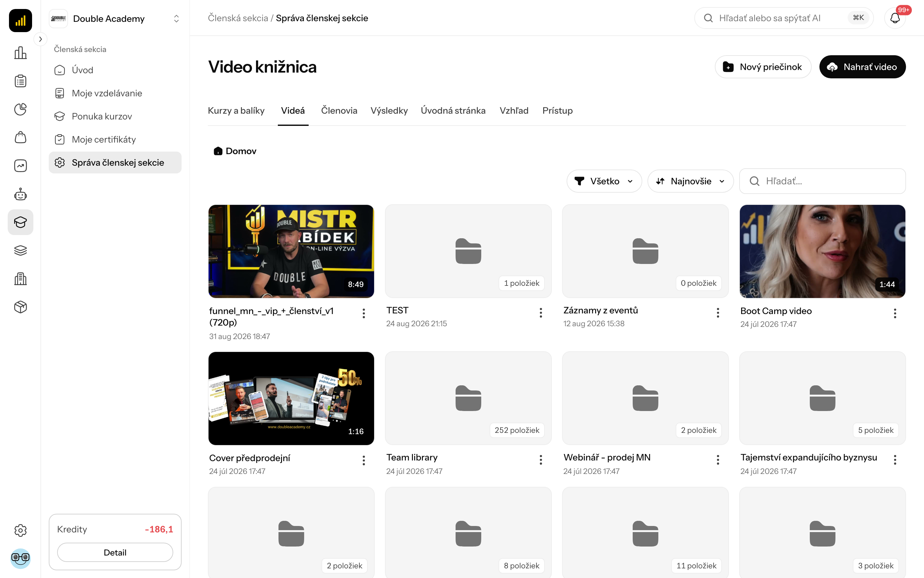This screenshot has width=924, height=578.
Task: Open the folder with 8 položiek
Action: (x=468, y=533)
